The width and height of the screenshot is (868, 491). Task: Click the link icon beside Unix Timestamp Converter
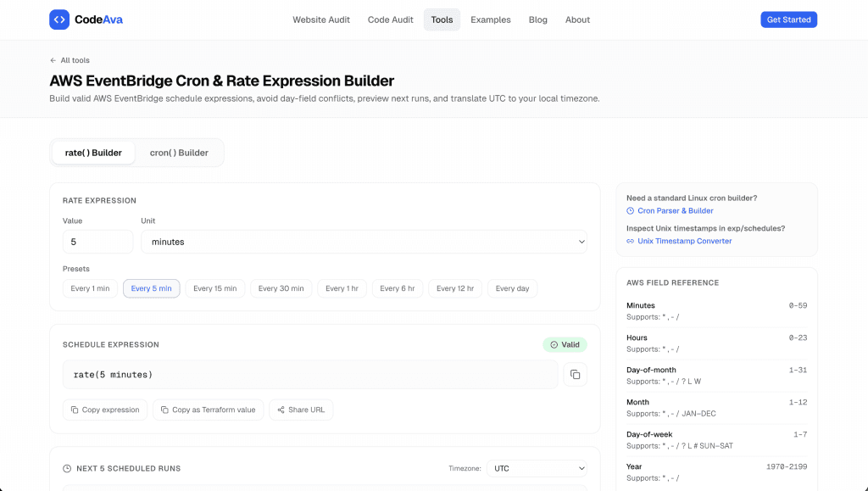630,242
